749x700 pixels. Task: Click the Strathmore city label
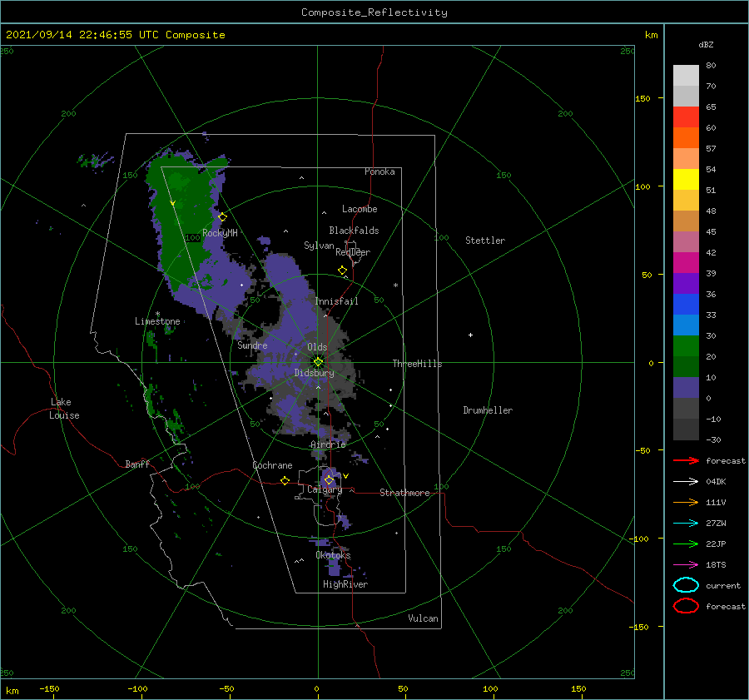404,493
